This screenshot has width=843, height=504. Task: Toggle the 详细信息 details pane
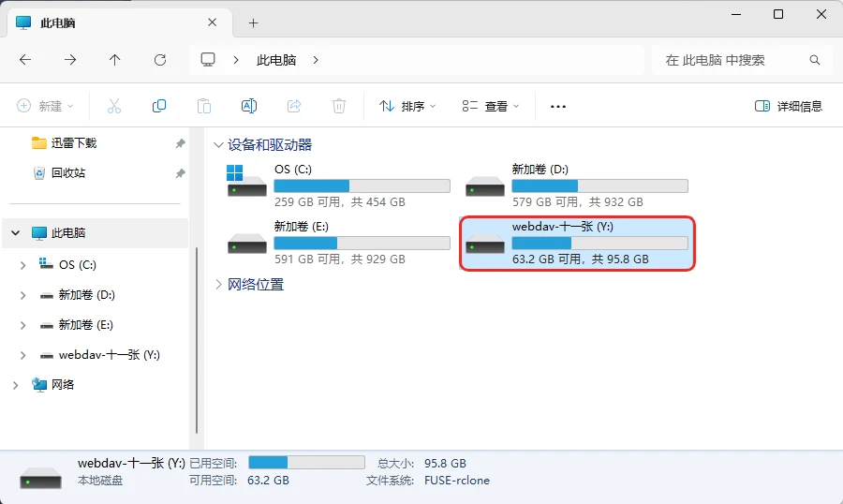pyautogui.click(x=789, y=106)
